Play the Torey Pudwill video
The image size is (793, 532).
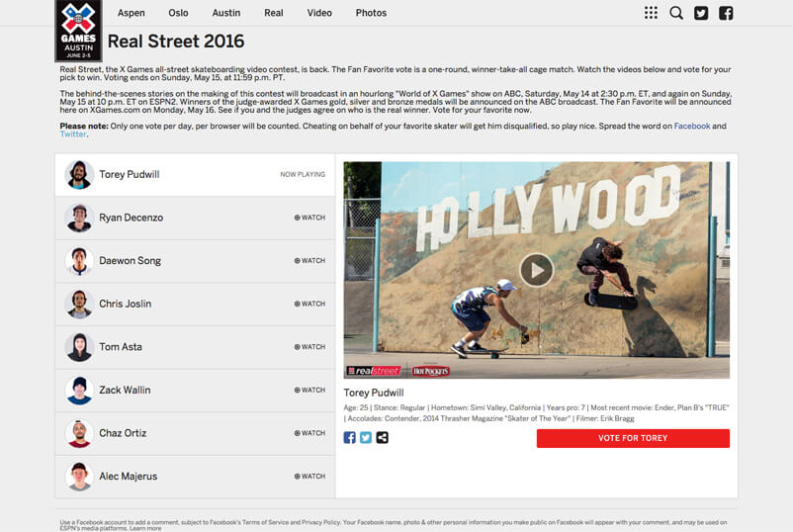tap(536, 269)
